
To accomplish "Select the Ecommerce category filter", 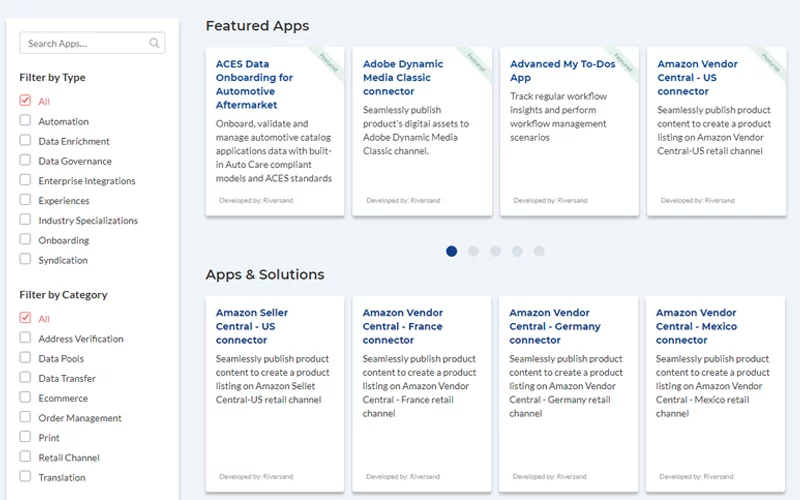I will (25, 397).
